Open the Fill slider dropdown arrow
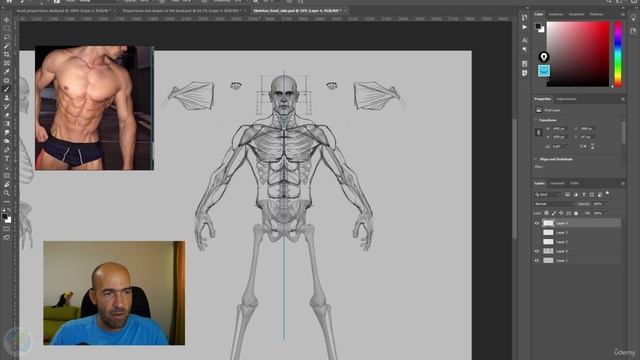 tap(606, 213)
